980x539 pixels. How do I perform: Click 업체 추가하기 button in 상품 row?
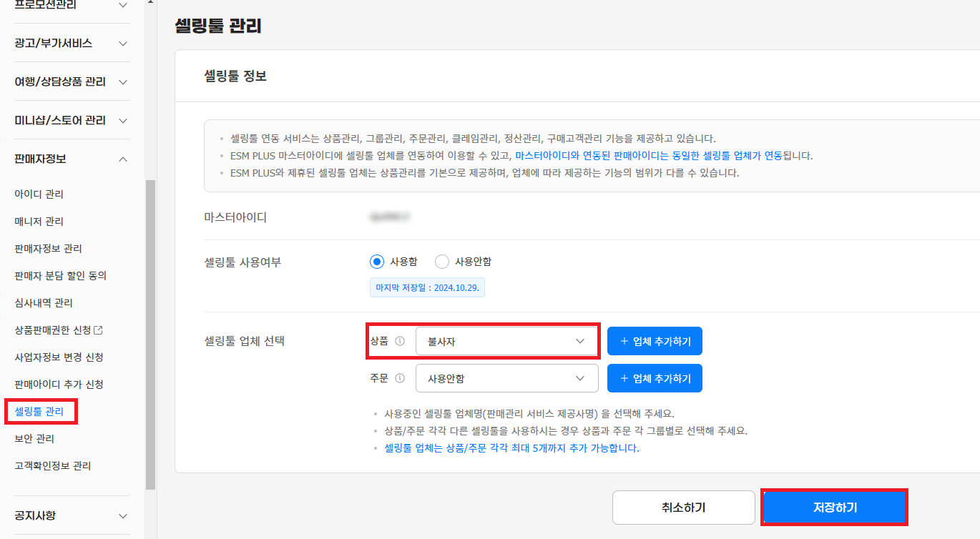click(655, 342)
